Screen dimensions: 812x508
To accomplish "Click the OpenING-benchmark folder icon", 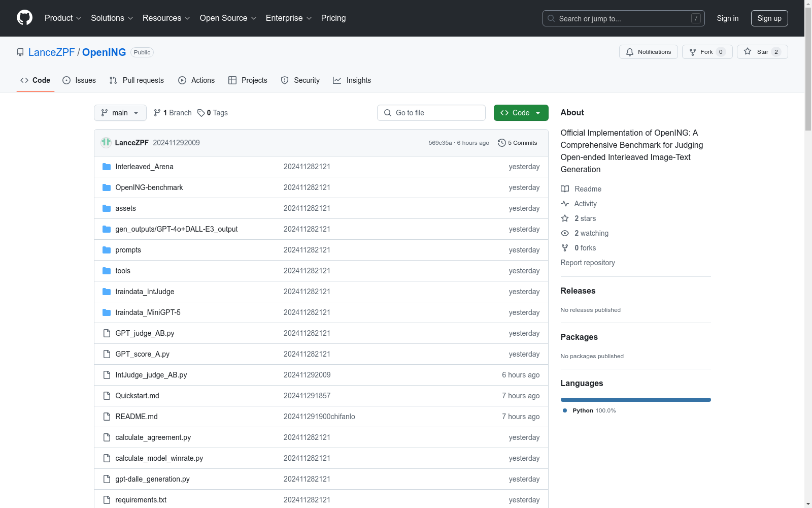I will coord(107,187).
